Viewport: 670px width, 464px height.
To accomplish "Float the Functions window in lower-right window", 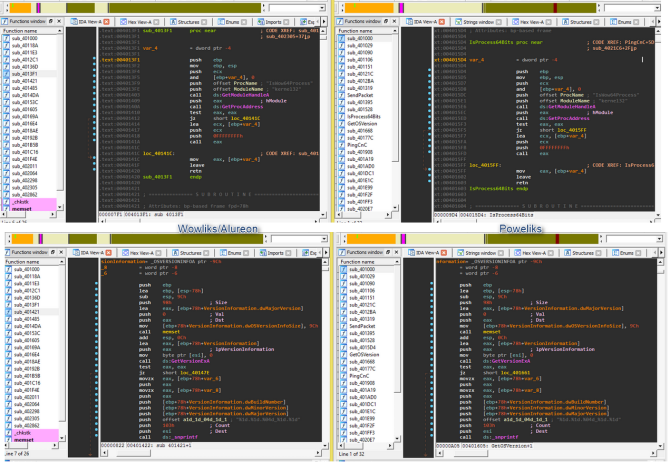I will [x=388, y=252].
